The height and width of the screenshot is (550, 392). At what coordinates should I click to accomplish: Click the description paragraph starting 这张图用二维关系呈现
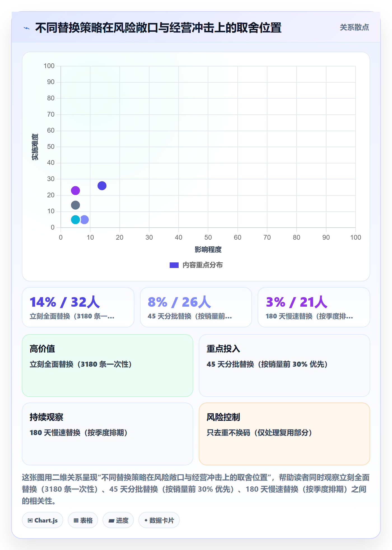click(x=196, y=489)
